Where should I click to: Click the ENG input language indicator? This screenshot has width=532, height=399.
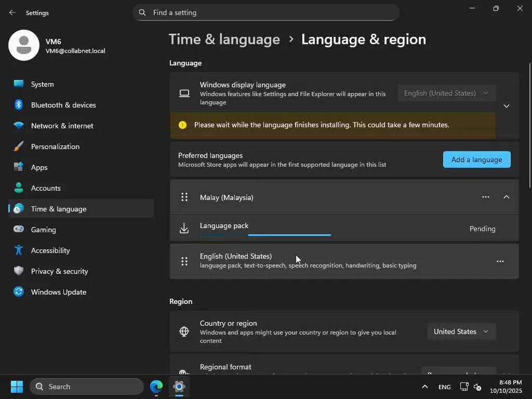click(445, 387)
